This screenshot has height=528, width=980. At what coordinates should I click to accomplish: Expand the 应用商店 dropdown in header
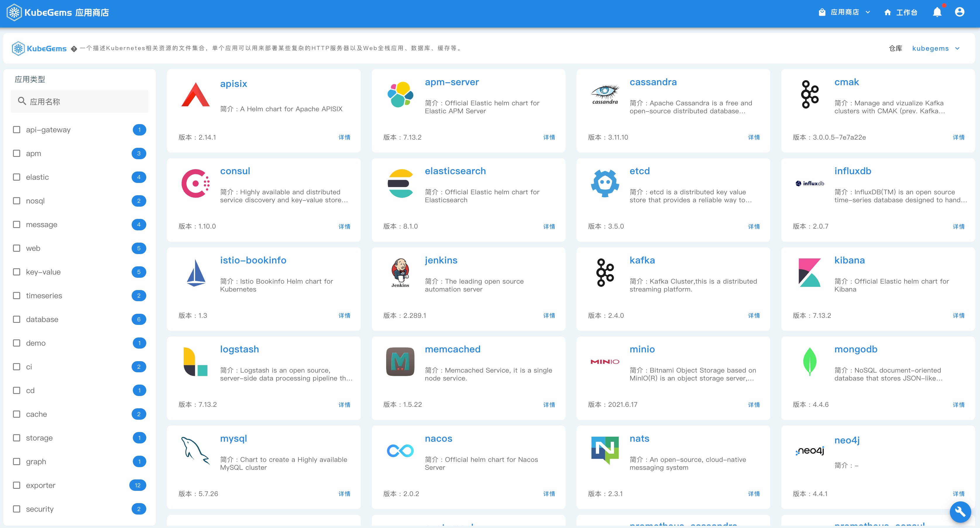(845, 12)
